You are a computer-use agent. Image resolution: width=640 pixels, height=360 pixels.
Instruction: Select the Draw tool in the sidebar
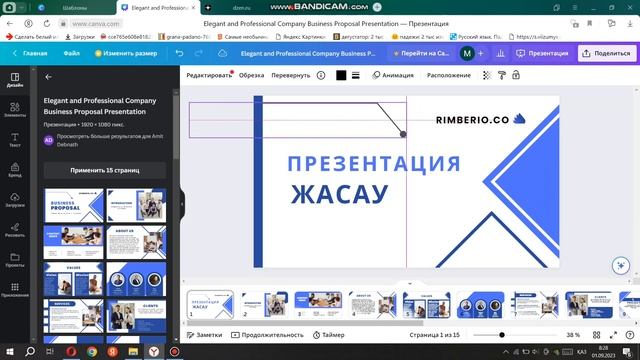[15, 230]
